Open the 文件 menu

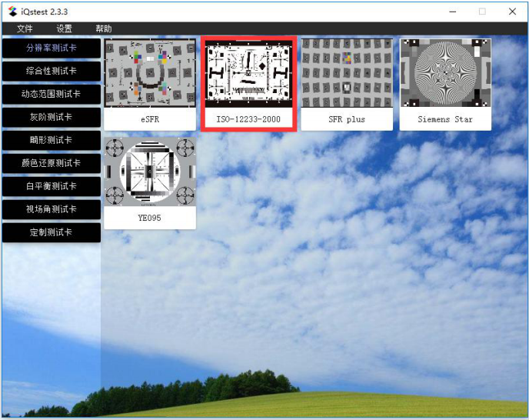coord(25,28)
